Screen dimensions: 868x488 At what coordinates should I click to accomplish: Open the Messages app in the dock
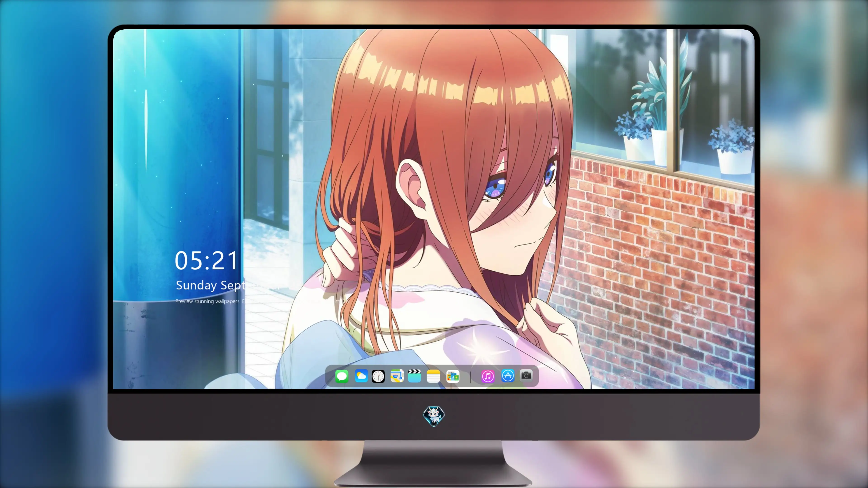click(342, 376)
